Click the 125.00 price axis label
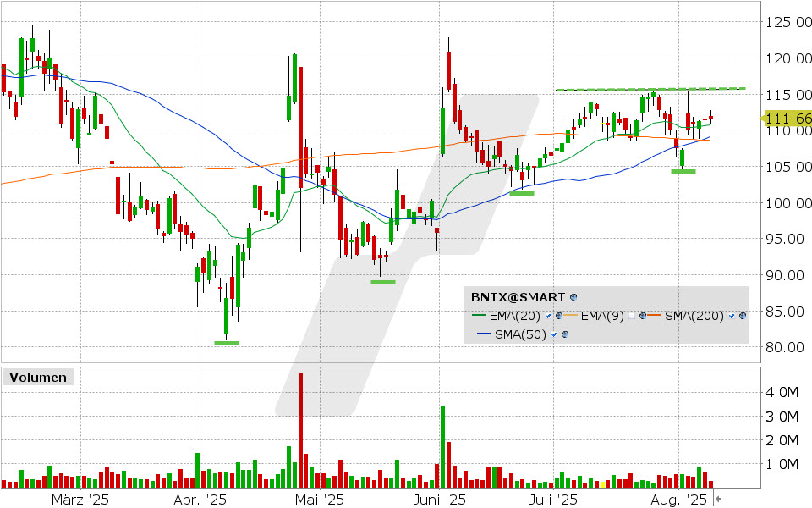Screen dimensions: 812x508 coord(788,22)
